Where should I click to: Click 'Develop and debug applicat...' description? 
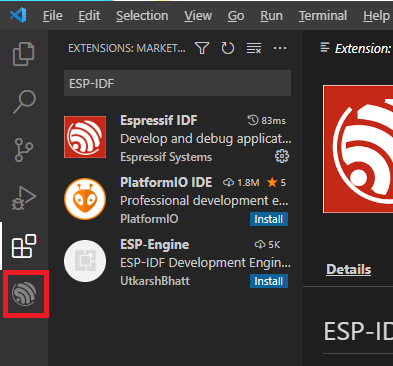pyautogui.click(x=206, y=139)
